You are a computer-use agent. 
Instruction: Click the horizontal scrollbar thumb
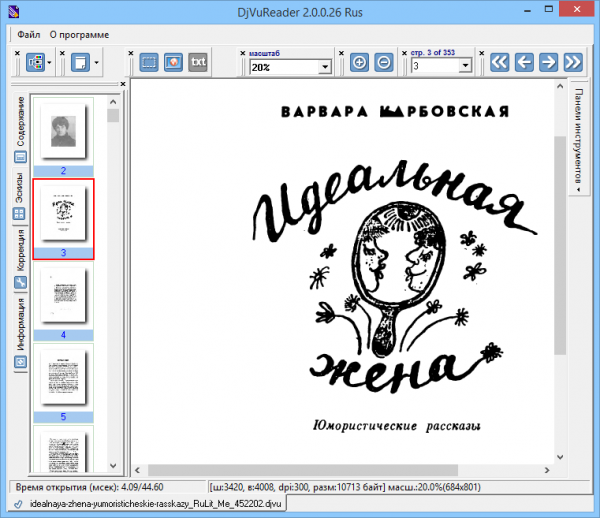pyautogui.click(x=303, y=470)
